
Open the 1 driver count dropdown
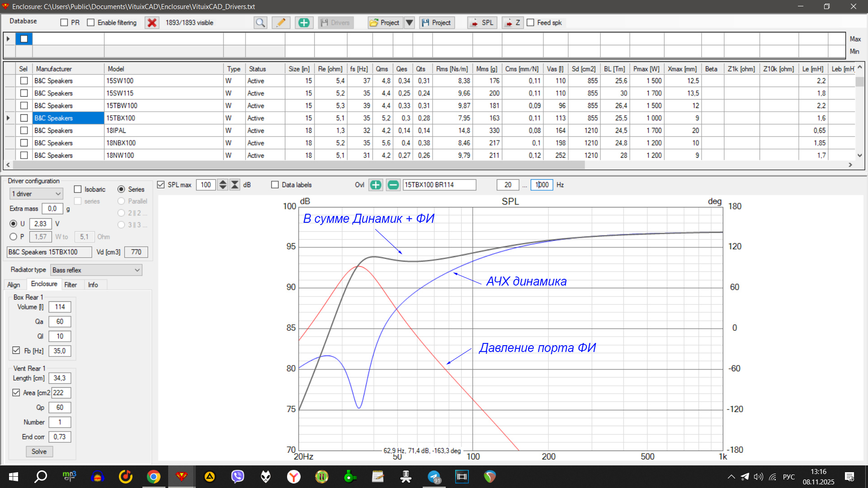pyautogui.click(x=36, y=194)
